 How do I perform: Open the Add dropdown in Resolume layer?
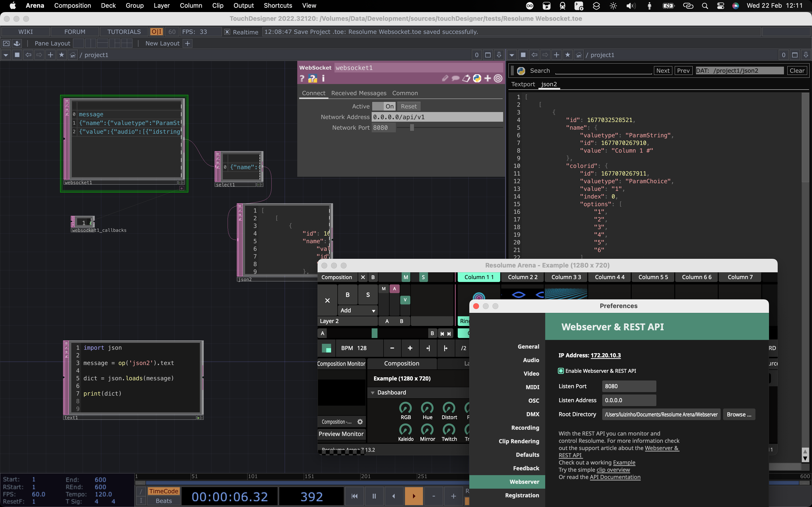358,310
